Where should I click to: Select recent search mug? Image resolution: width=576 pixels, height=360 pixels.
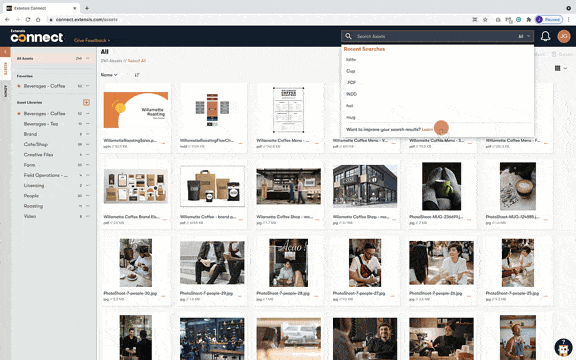[350, 118]
